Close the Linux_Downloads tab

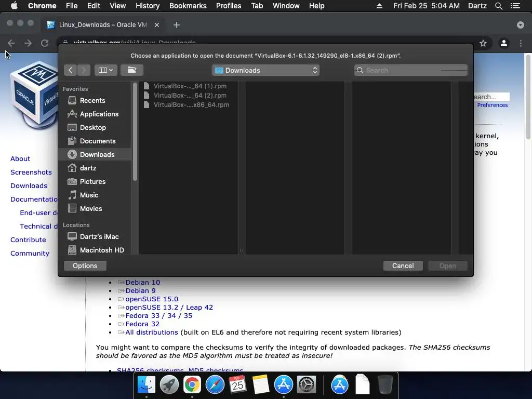click(157, 25)
